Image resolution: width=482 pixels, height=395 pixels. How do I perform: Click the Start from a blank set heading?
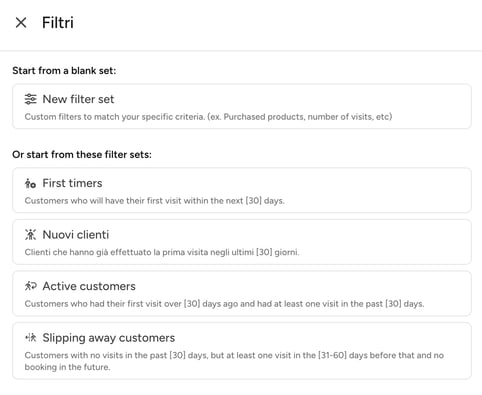click(64, 71)
